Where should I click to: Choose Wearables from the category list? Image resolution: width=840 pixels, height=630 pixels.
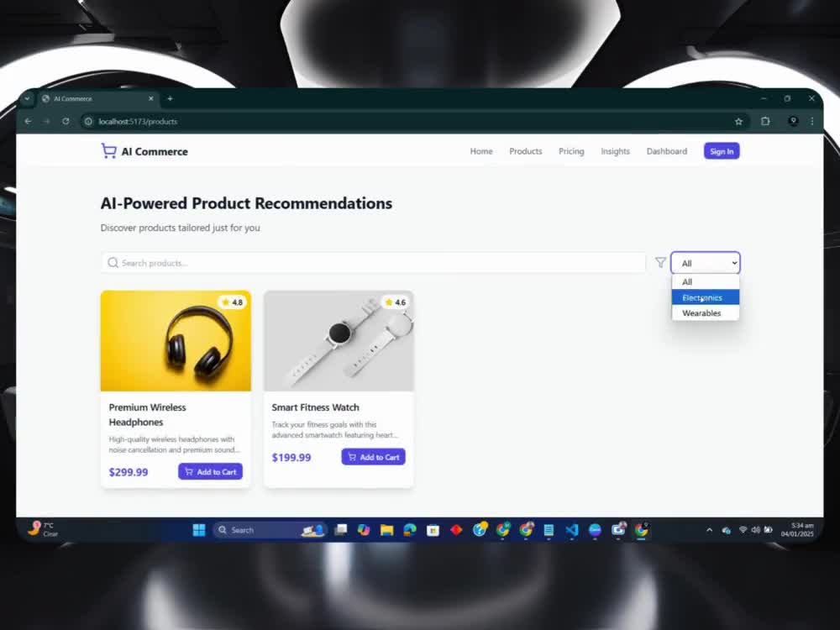coord(705,312)
